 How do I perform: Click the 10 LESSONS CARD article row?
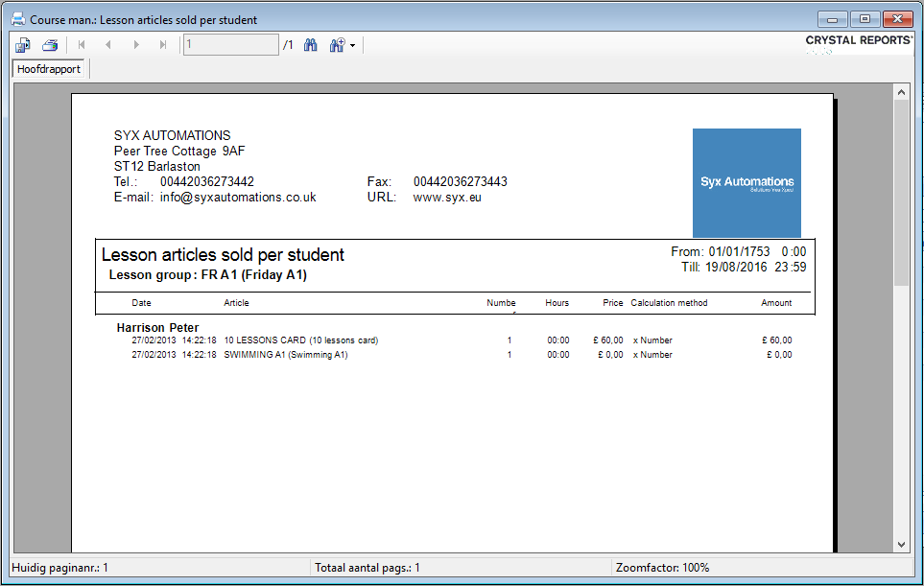300,340
